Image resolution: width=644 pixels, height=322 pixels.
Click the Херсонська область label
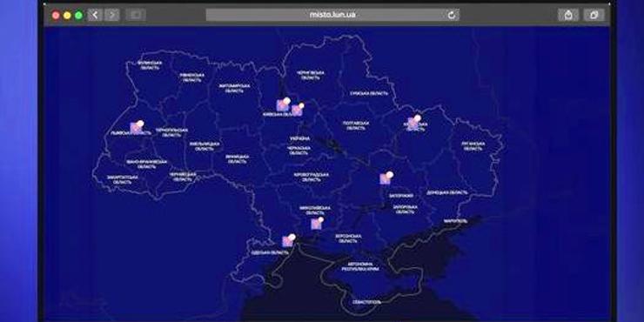click(x=348, y=238)
